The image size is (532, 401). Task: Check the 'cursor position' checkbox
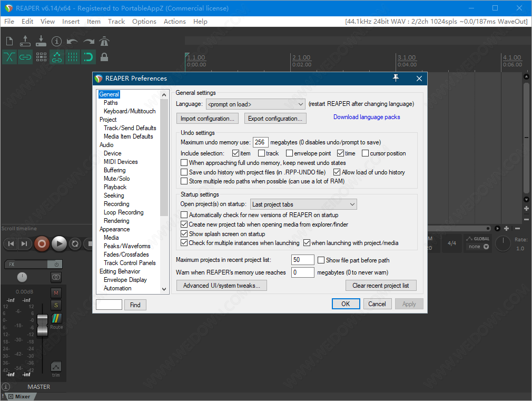pyautogui.click(x=366, y=153)
